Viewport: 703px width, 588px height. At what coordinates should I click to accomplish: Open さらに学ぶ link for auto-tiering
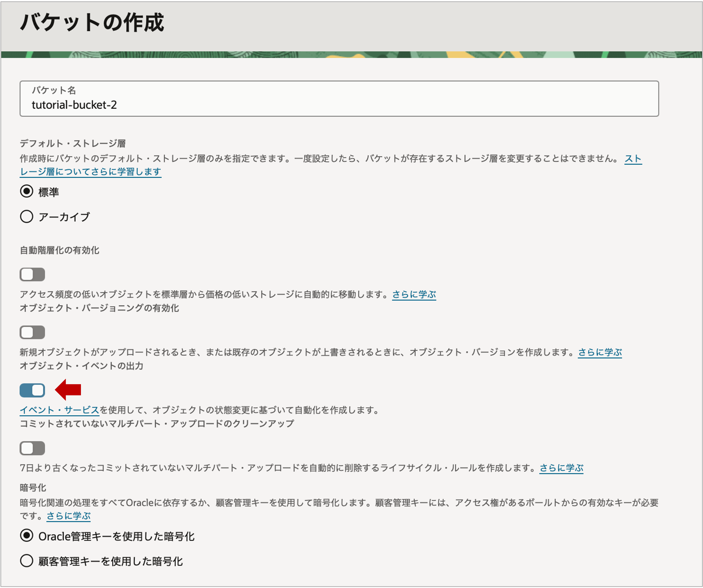tap(414, 294)
